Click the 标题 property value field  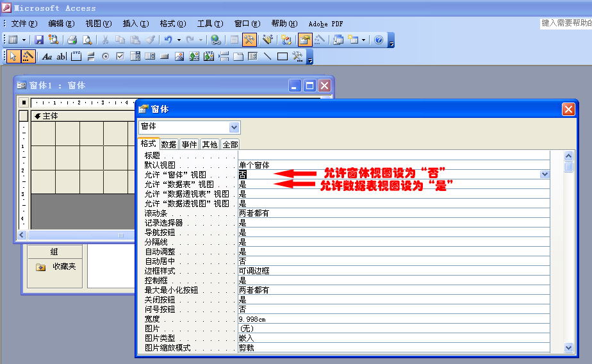pyautogui.click(x=394, y=155)
